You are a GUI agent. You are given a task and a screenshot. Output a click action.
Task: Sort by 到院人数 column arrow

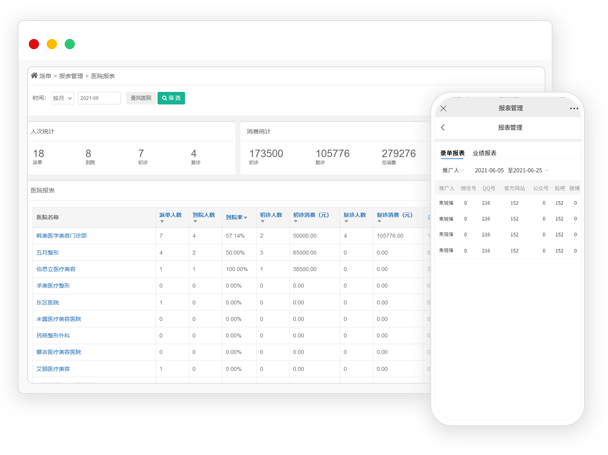pos(197,222)
